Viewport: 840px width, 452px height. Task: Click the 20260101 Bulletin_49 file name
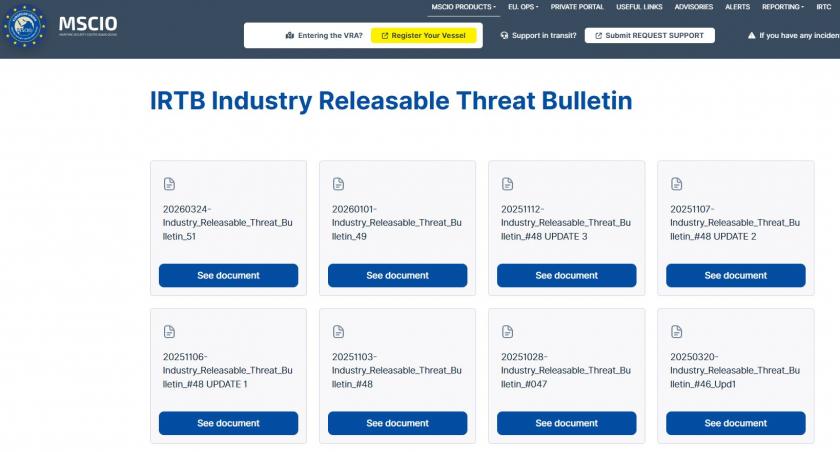[396, 223]
